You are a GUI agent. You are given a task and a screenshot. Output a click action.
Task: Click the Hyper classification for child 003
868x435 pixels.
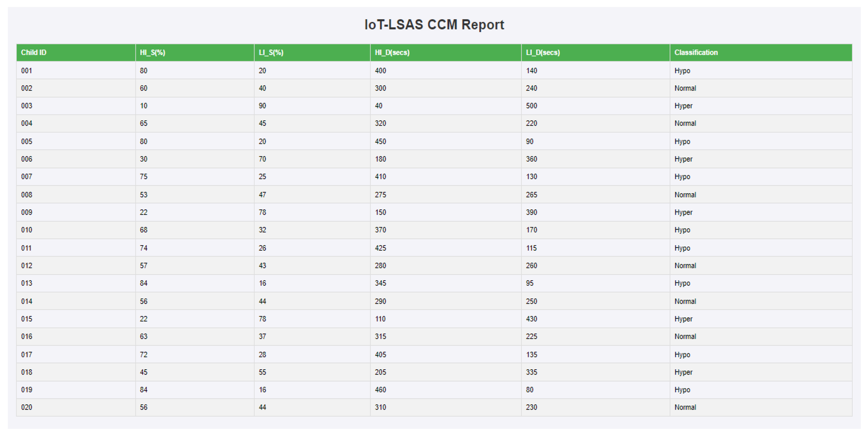(x=683, y=106)
